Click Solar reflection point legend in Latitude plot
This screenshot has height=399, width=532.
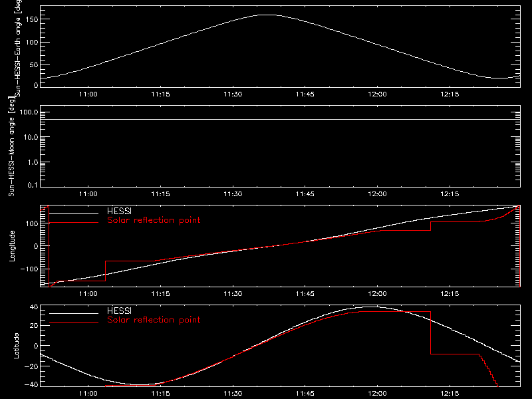(x=154, y=320)
